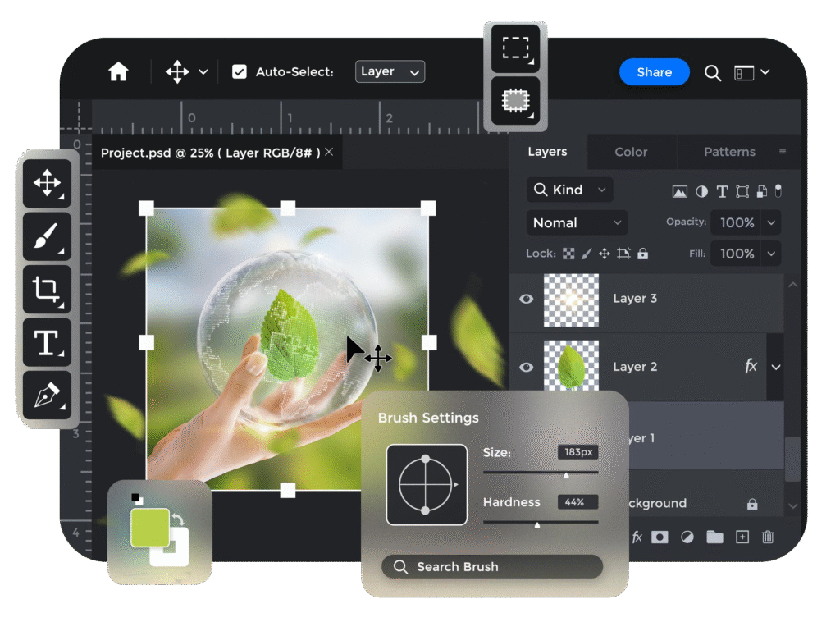
Task: Click the Home icon
Action: coord(119,72)
